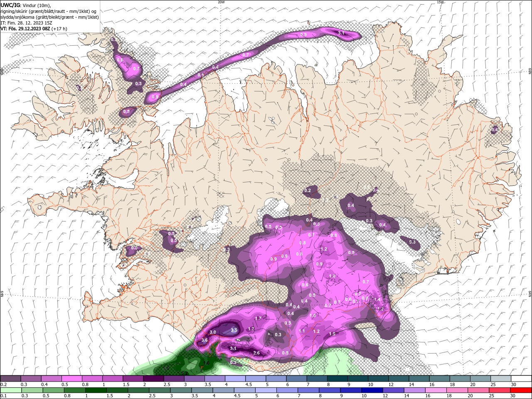Click the 3.9 value on northern snow band
The height and width of the screenshot is (399, 532).
coord(303,34)
